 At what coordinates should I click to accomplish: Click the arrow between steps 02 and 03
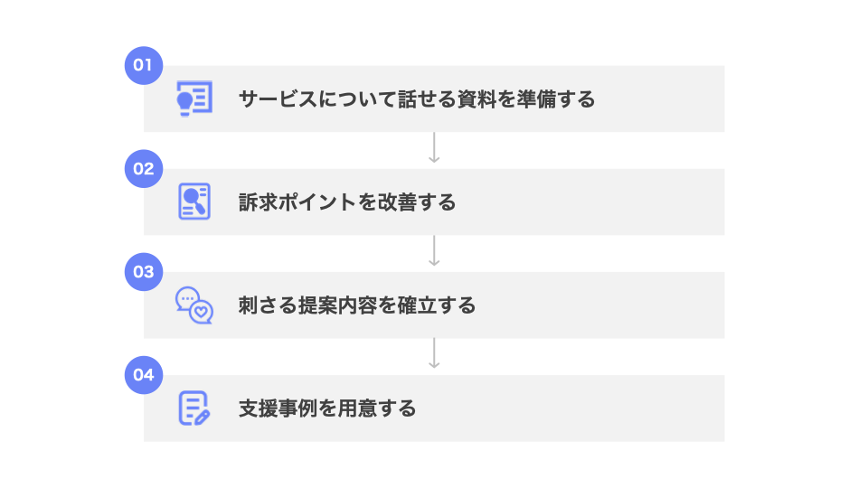point(434,251)
